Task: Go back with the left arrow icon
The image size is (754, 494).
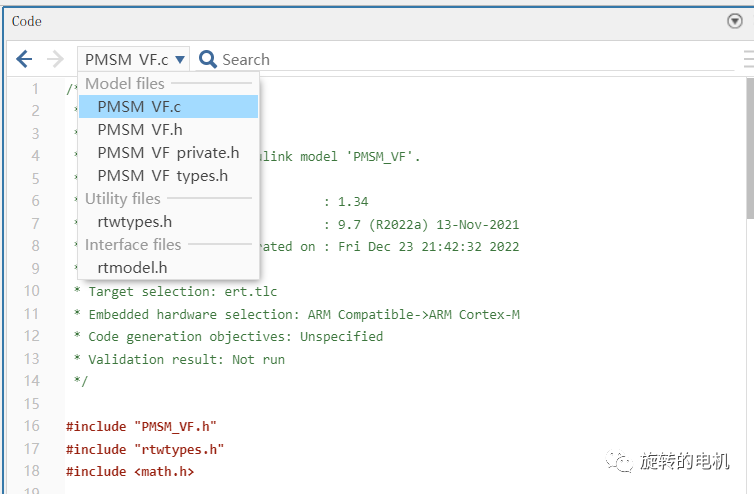Action: tap(24, 59)
